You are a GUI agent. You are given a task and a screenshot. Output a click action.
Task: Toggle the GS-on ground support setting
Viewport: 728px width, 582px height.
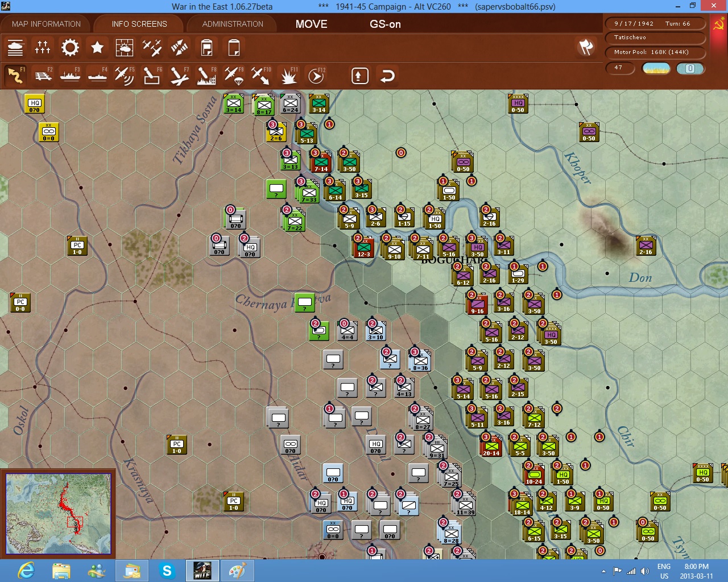point(385,24)
